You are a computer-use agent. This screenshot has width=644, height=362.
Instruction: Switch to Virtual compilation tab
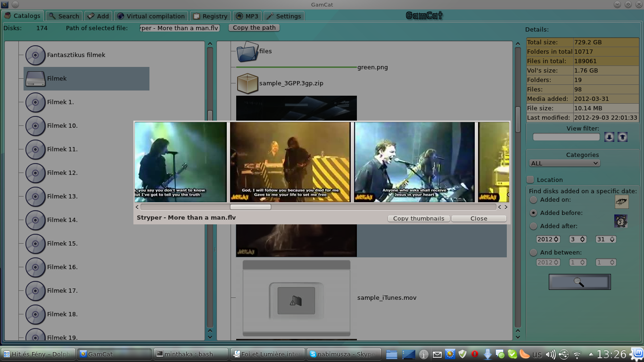tap(151, 16)
